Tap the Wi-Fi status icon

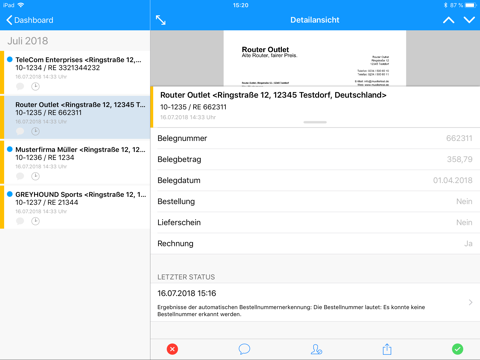[x=21, y=5]
